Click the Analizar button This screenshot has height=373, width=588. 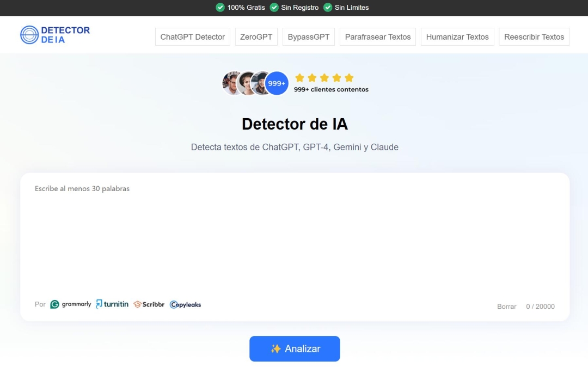point(295,348)
